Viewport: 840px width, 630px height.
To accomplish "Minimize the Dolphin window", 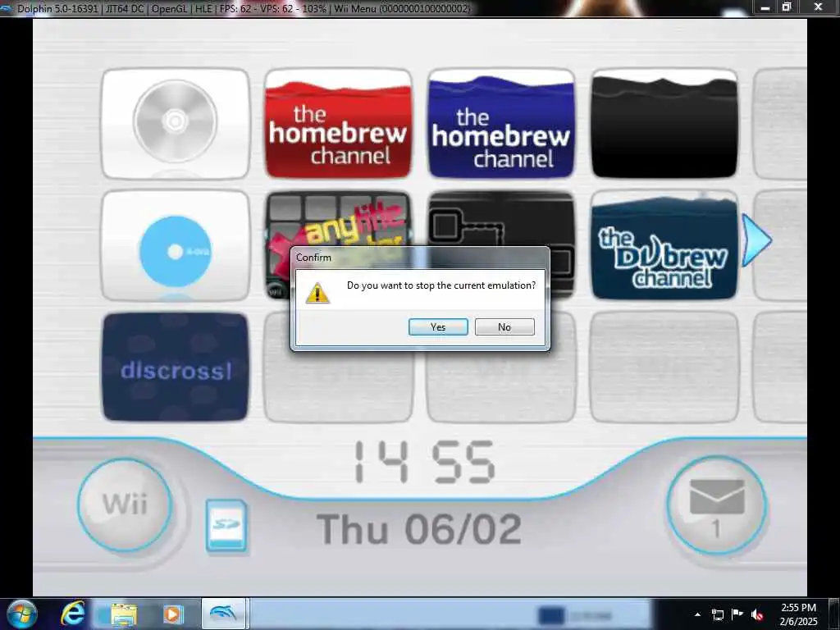I will pos(765,7).
